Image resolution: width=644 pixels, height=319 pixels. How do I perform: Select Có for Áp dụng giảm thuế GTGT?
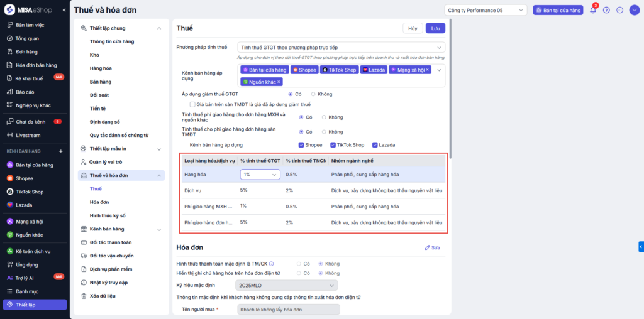[291, 94]
